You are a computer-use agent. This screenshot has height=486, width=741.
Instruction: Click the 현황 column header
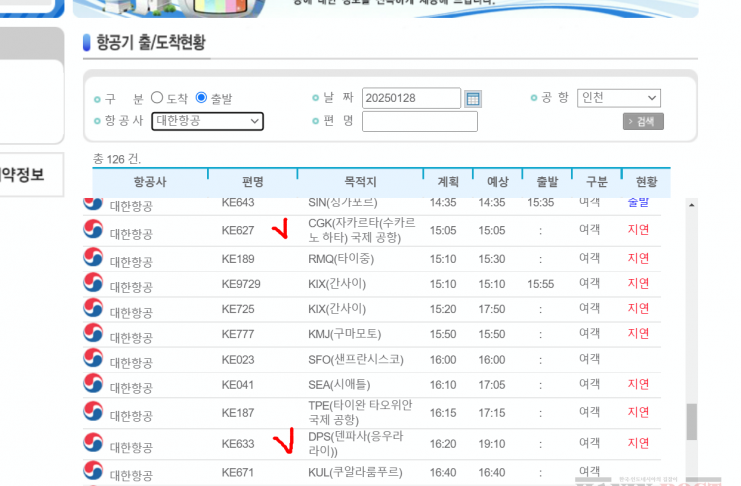click(647, 182)
